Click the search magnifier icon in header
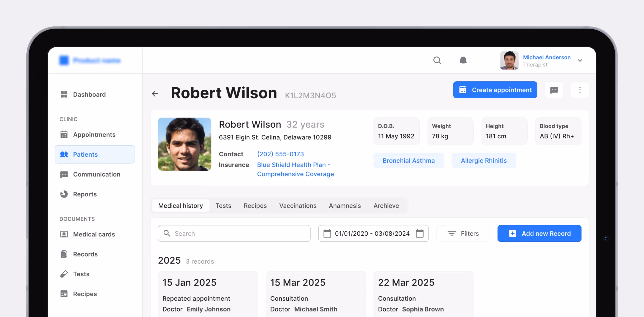 click(x=437, y=60)
